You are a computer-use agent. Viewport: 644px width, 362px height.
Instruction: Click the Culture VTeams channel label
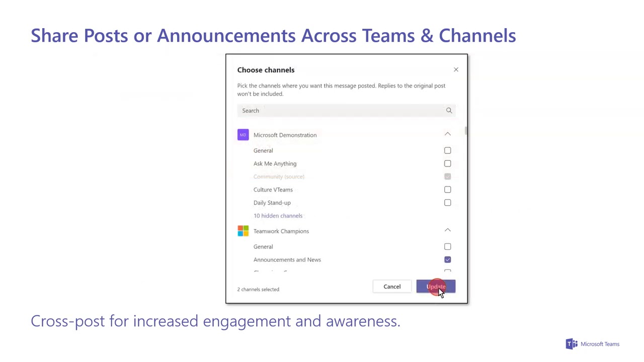[273, 190]
